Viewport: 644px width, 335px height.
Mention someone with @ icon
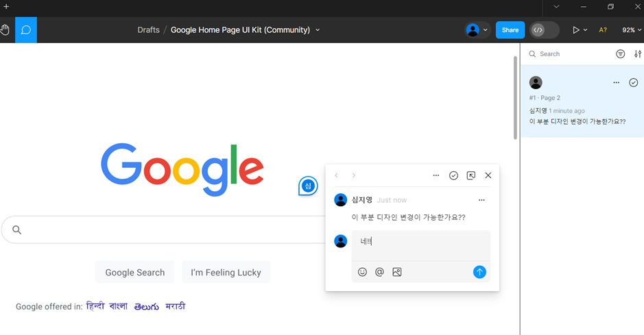(x=379, y=272)
